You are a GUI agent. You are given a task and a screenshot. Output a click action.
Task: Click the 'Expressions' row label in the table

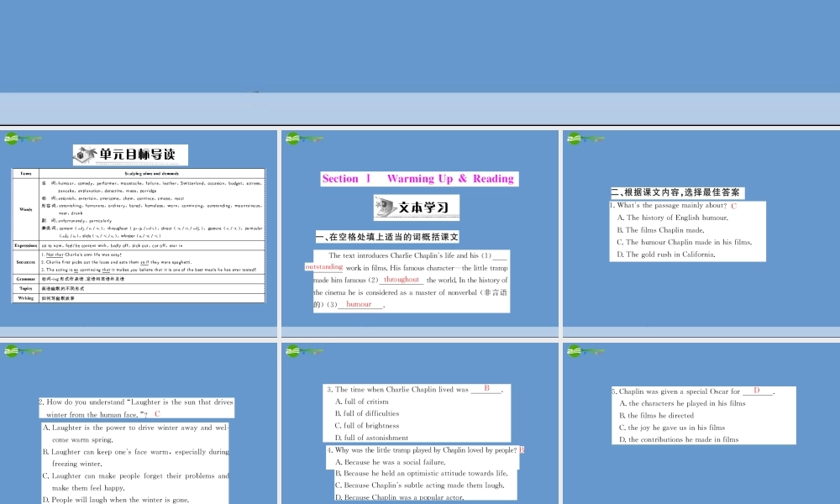click(x=26, y=245)
